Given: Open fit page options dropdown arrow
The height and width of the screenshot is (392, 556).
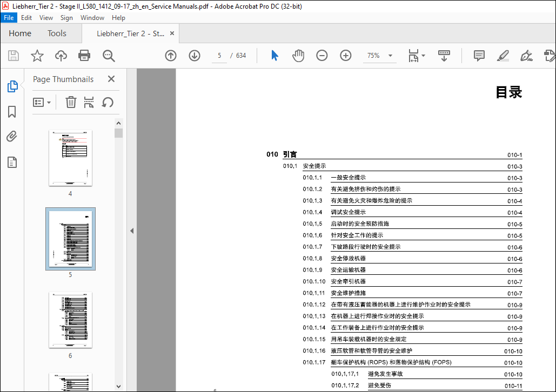Looking at the screenshot, I should tap(424, 56).
